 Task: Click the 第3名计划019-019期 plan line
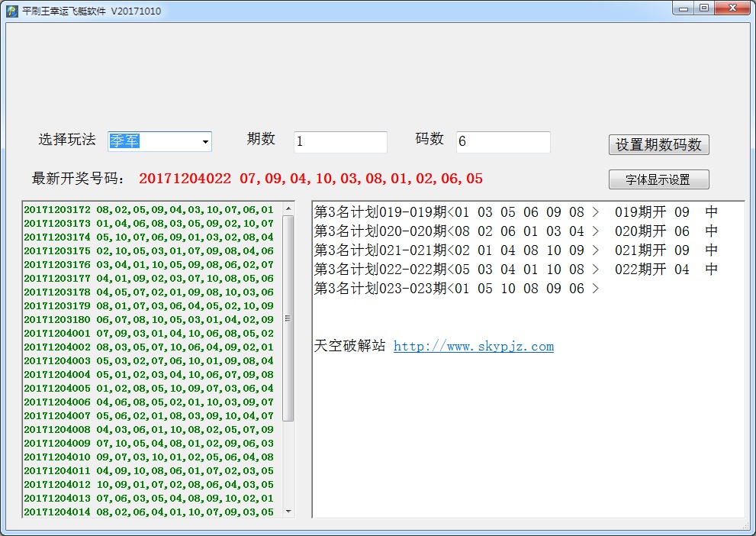[456, 211]
